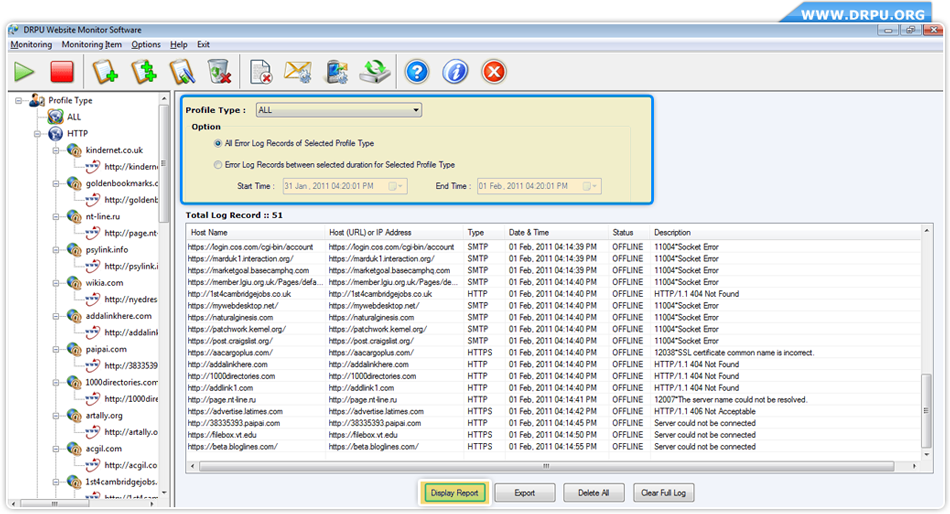Collapse the HTTP tree branch
The height and width of the screenshot is (514, 950).
(x=38, y=134)
